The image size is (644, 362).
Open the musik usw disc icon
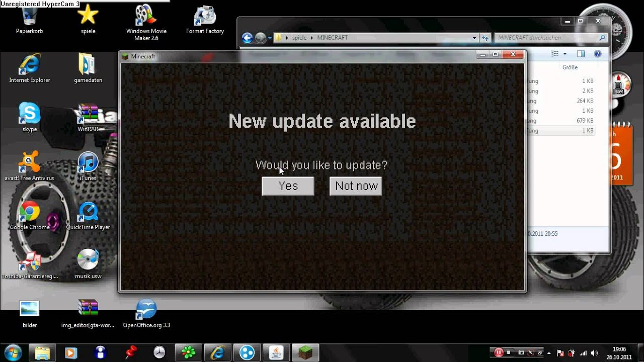pyautogui.click(x=88, y=264)
